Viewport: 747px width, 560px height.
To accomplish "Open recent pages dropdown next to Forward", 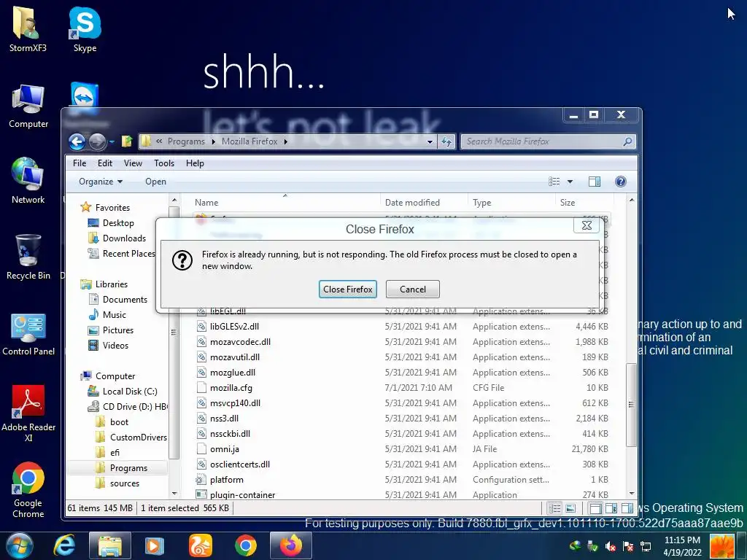I will click(x=112, y=142).
